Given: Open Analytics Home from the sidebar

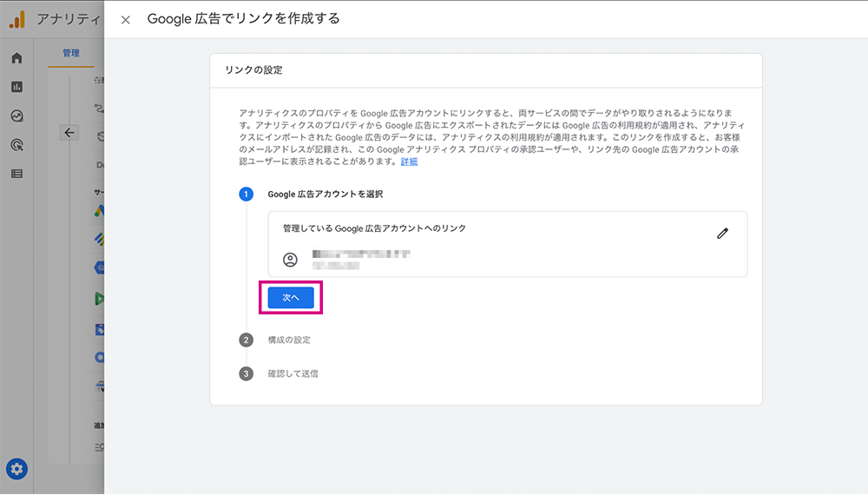Looking at the screenshot, I should click(16, 58).
